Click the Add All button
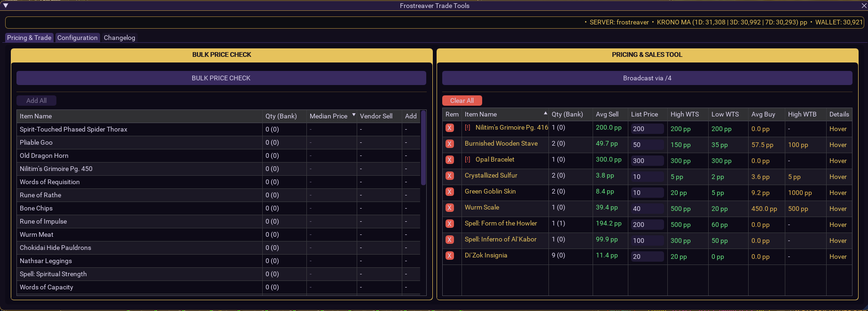This screenshot has height=311, width=868. coord(36,101)
